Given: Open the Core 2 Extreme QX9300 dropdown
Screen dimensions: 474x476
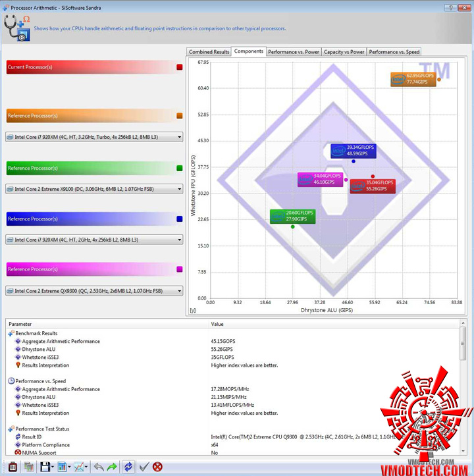Looking at the screenshot, I should 94,291.
